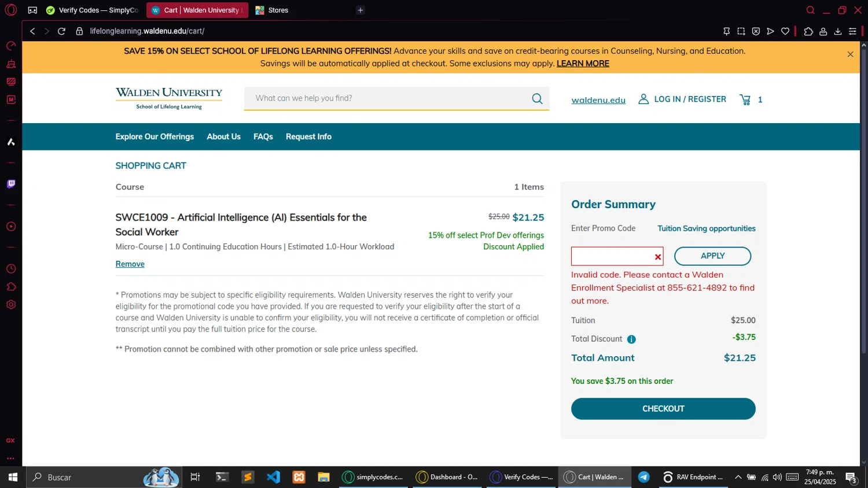Open GX Cleaner broom icon in sidebar
Viewport: 868px width, 488px height.
(x=10, y=64)
